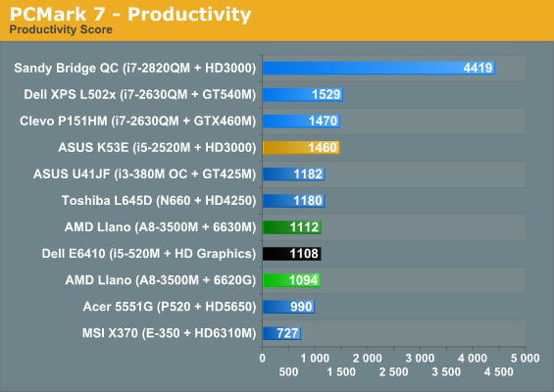Image resolution: width=554 pixels, height=392 pixels.
Task: Click the axis label "4 500"
Action: 499,371
